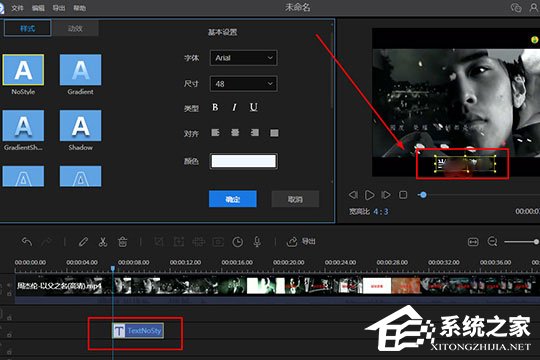Align text to the center
Viewport: 540px width, 360px height.
tap(235, 133)
